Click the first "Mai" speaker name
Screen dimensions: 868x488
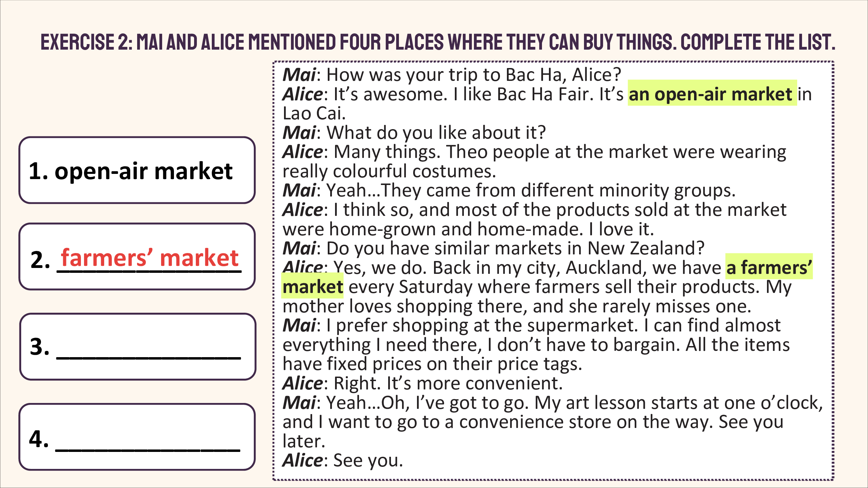[x=299, y=75]
